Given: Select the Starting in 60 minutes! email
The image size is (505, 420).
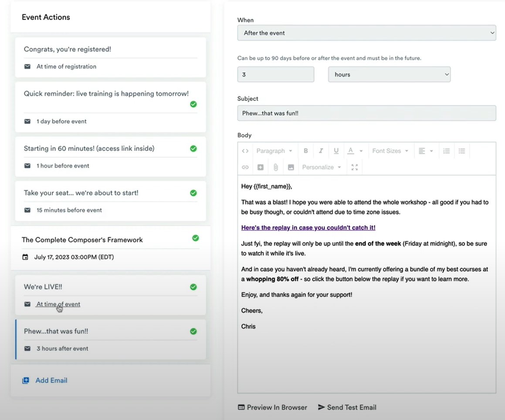Looking at the screenshot, I should pos(111,157).
